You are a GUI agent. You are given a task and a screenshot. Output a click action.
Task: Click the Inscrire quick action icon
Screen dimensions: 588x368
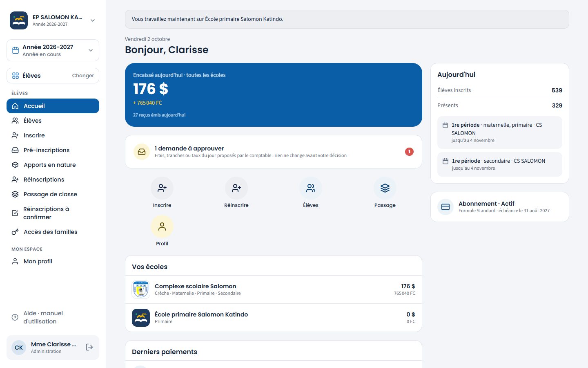pos(162,188)
